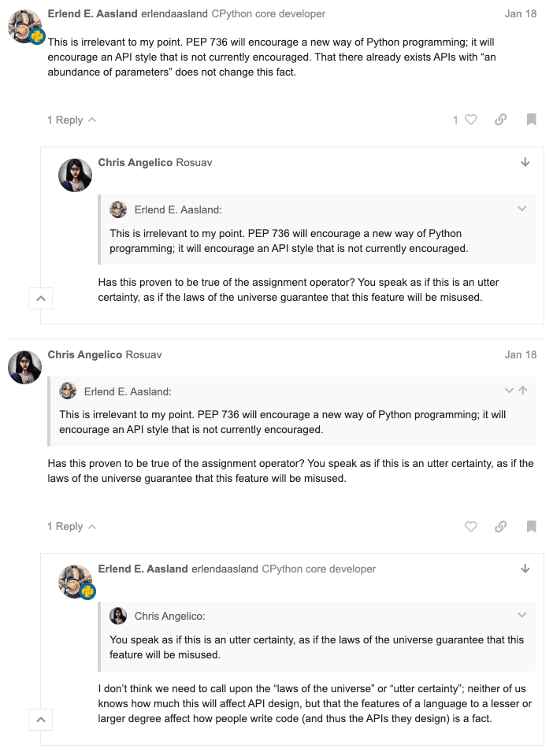Image resolution: width=553 pixels, height=756 pixels.
Task: Collapse replies under Chris Angelico's post
Action: [71, 526]
